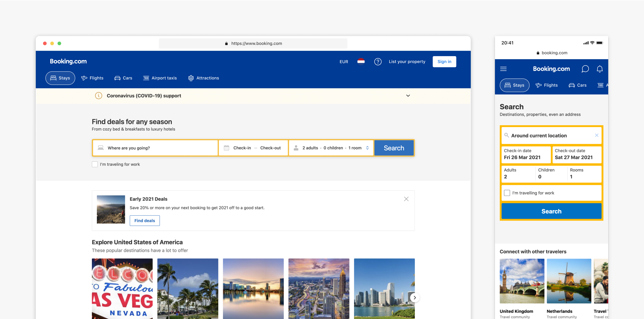Click the desktop browser URL bar
The width and height of the screenshot is (644, 319).
click(253, 44)
